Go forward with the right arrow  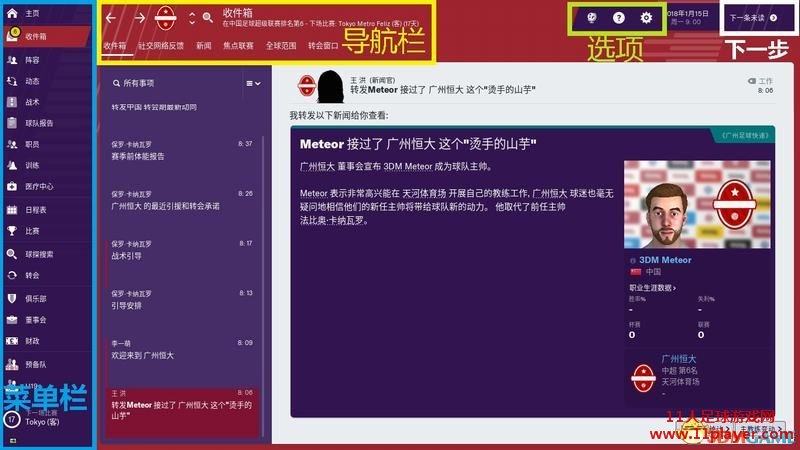[140, 18]
